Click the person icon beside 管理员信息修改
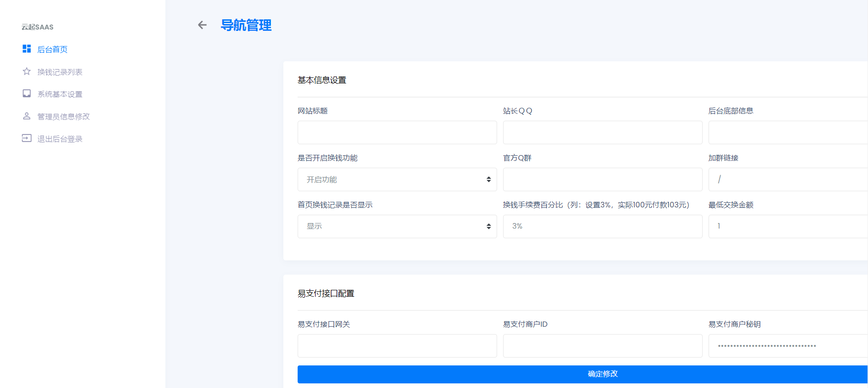Image resolution: width=868 pixels, height=388 pixels. coord(27,116)
